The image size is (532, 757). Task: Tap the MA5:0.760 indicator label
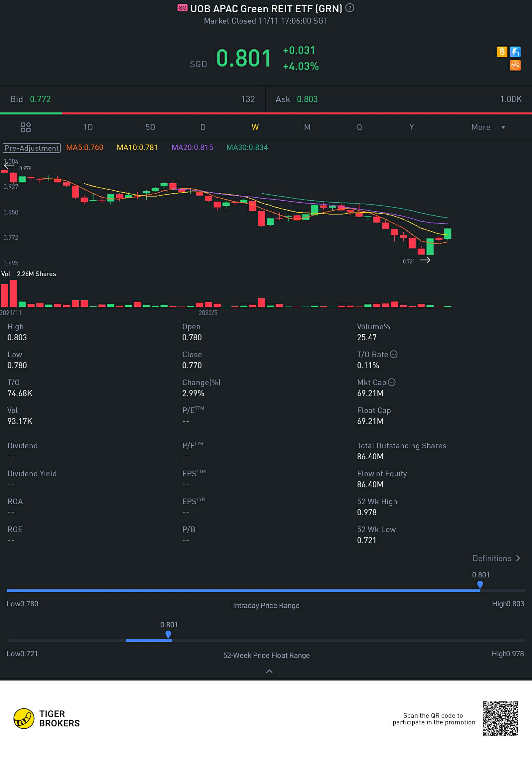tap(85, 147)
